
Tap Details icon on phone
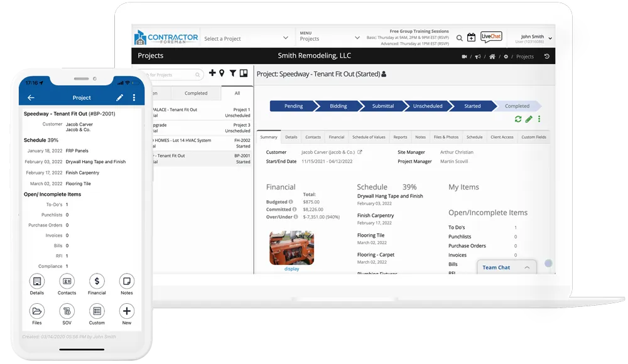tap(37, 281)
